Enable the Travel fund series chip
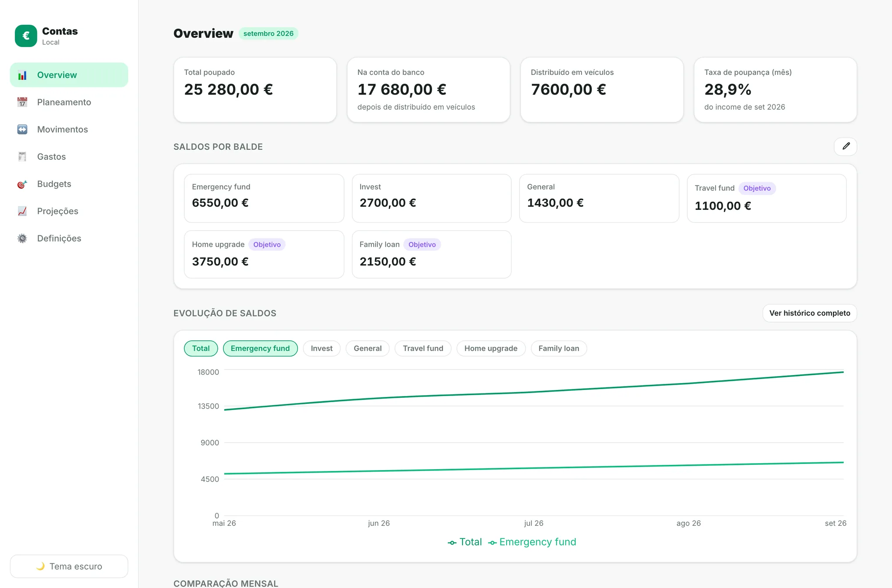Image resolution: width=892 pixels, height=588 pixels. pos(423,348)
